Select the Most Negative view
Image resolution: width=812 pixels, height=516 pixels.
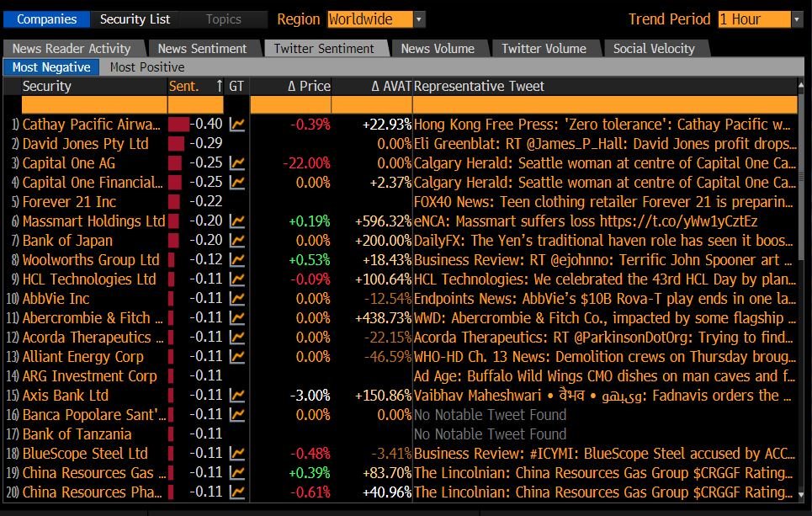(x=51, y=67)
